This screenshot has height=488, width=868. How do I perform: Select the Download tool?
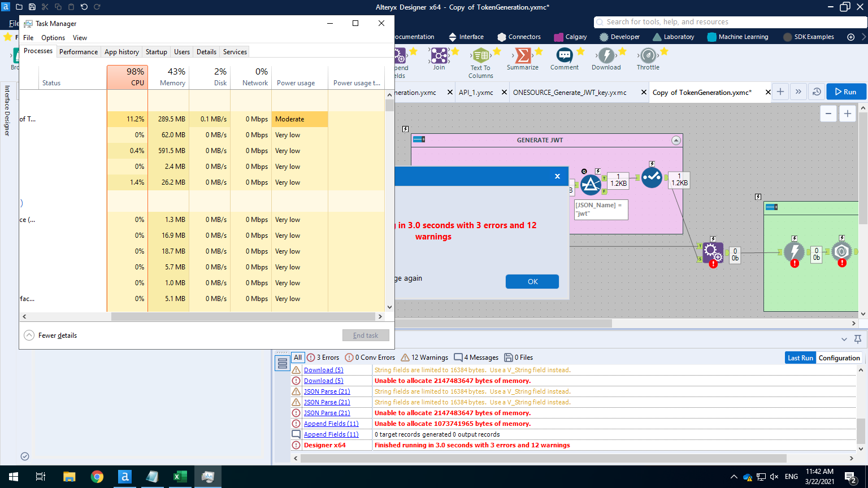[x=606, y=56]
